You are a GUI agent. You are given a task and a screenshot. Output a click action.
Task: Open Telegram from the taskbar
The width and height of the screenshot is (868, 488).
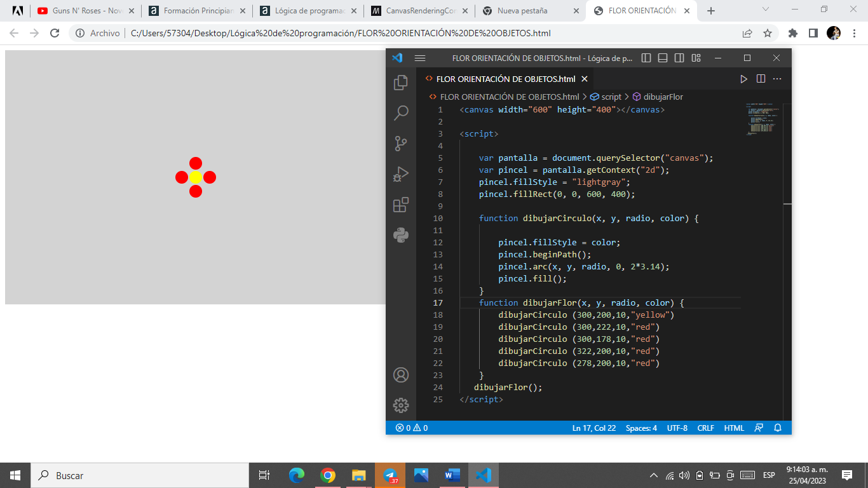tap(390, 475)
